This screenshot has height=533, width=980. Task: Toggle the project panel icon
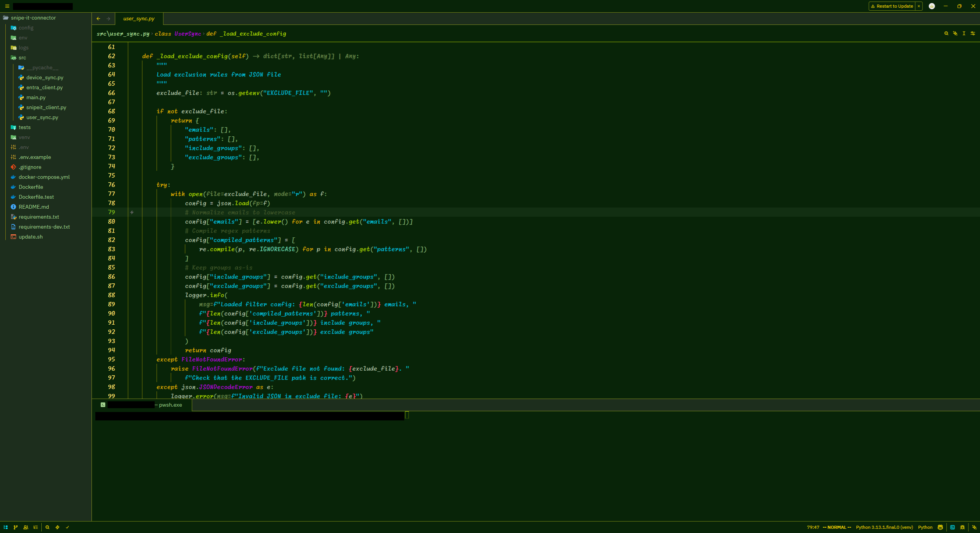(6, 527)
